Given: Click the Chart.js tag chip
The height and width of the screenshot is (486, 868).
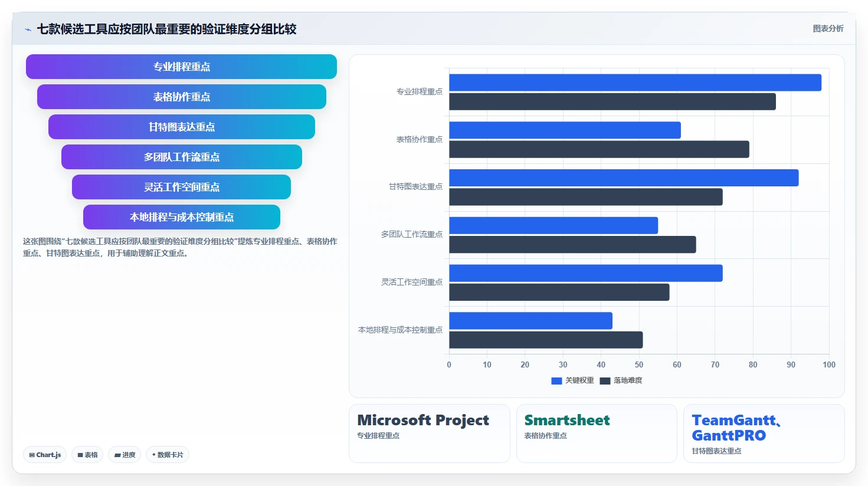Looking at the screenshot, I should [45, 455].
